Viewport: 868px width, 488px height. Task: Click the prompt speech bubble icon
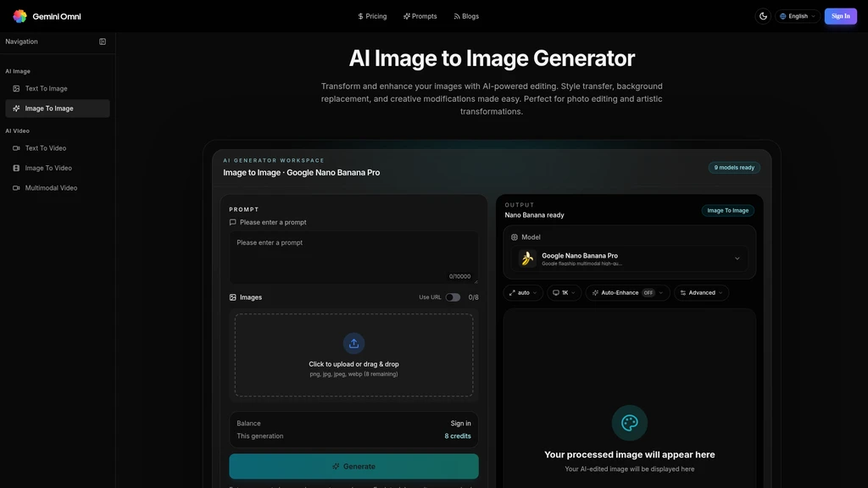pyautogui.click(x=232, y=223)
